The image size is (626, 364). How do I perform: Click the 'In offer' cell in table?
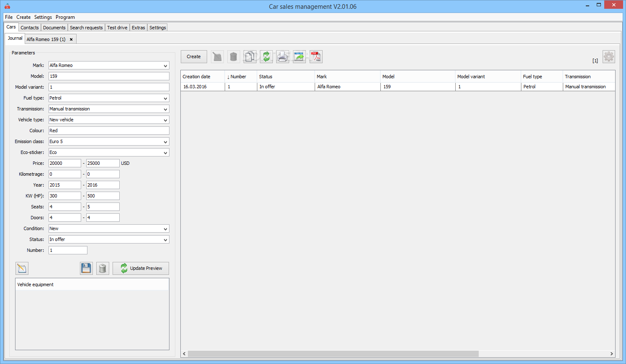tap(286, 87)
